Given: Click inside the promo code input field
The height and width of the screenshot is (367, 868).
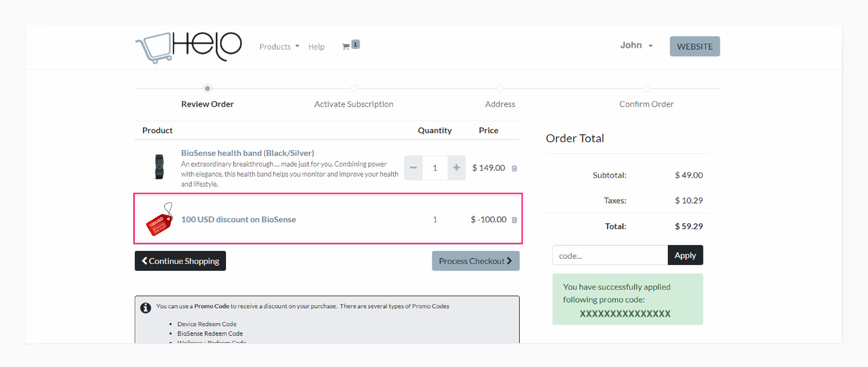Looking at the screenshot, I should click(x=609, y=255).
